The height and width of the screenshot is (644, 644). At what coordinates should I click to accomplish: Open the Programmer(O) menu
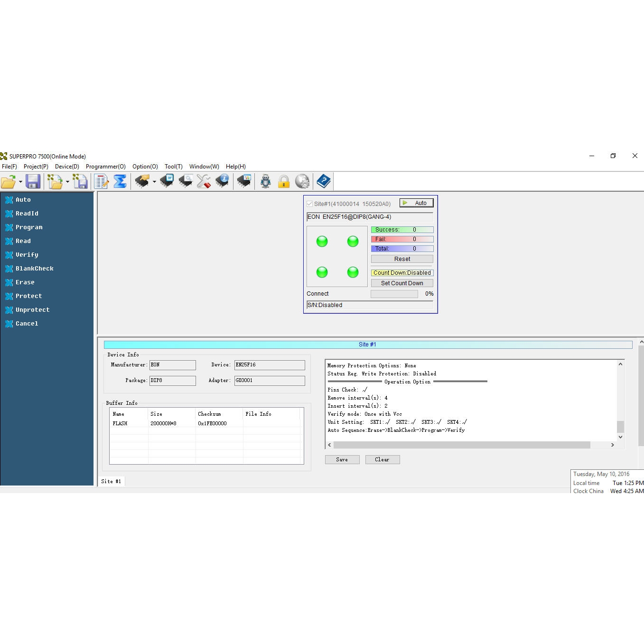(x=105, y=167)
